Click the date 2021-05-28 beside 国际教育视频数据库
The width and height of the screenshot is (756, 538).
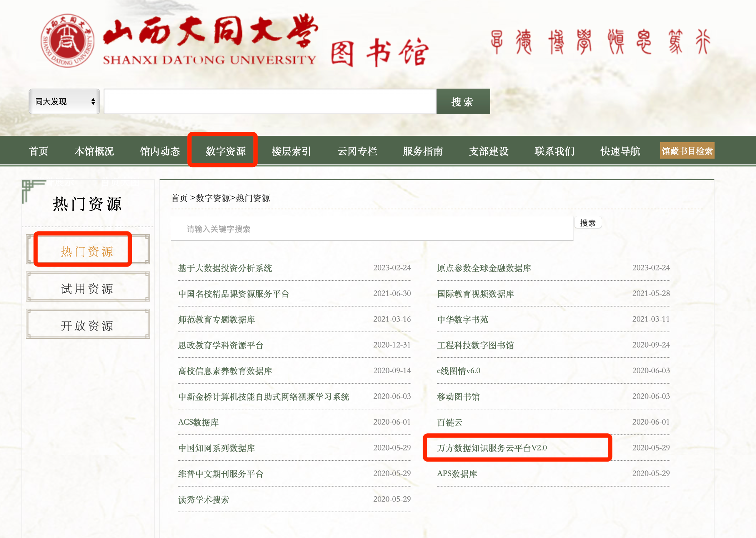tap(651, 293)
